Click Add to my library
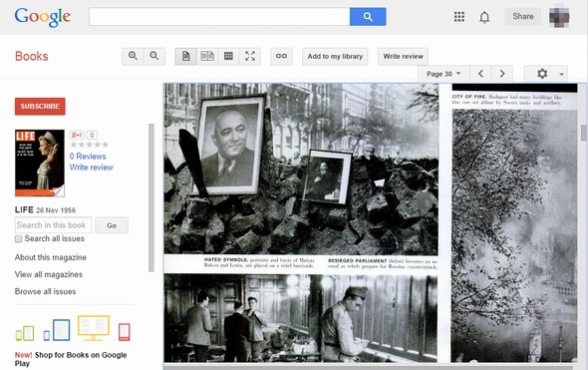The height and width of the screenshot is (370, 588). click(335, 56)
